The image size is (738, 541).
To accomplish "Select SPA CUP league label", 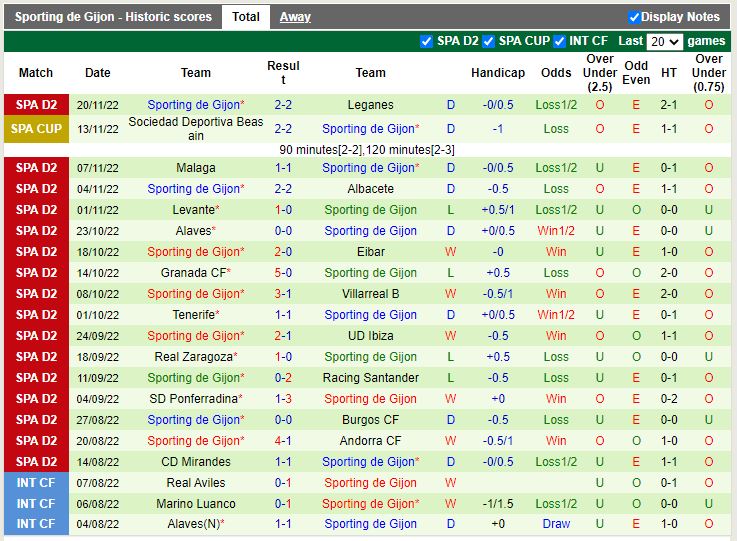I will pos(36,129).
